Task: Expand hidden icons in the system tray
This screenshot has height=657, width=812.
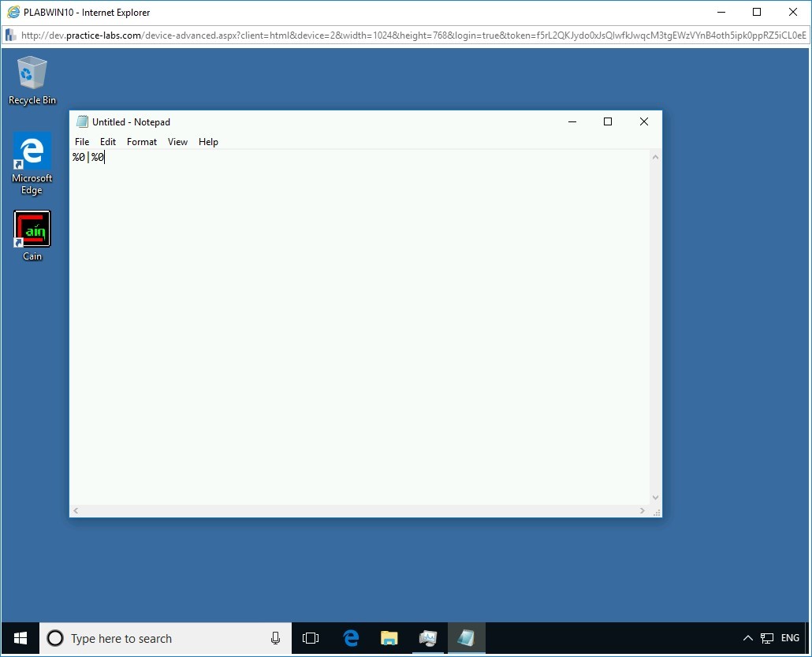Action: [747, 638]
